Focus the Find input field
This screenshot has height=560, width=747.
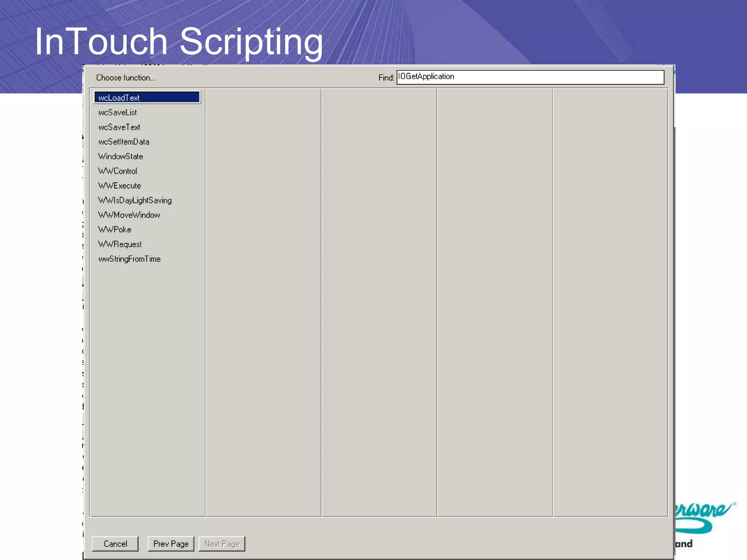coord(530,77)
